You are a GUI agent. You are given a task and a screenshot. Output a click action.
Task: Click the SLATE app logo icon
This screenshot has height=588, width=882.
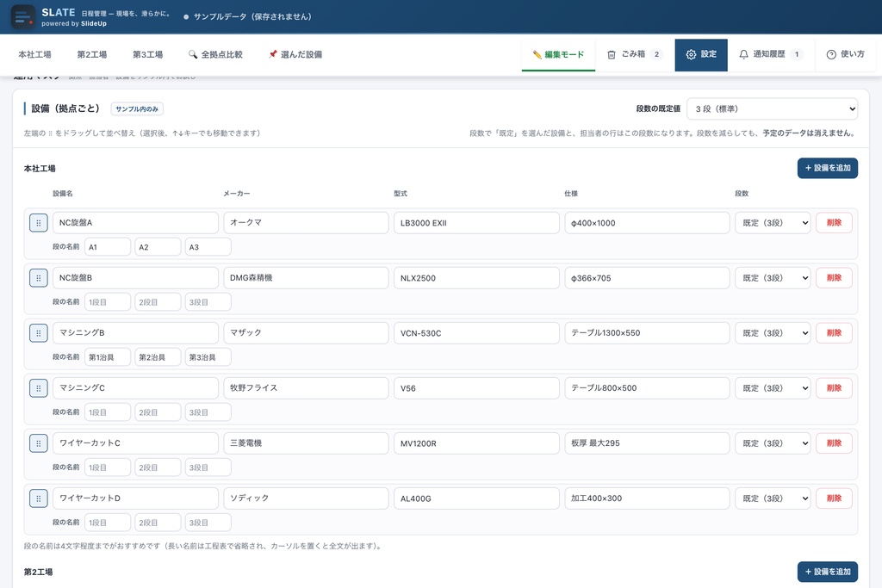(23, 17)
